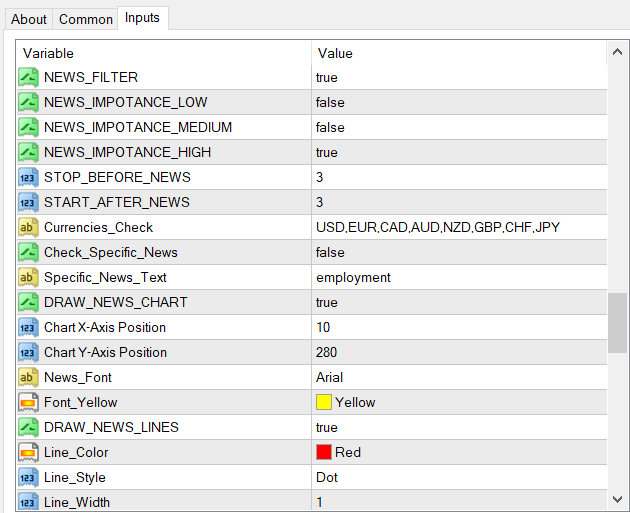Toggle the NEWS_IMPOTANCE_LOW false value

pos(459,102)
